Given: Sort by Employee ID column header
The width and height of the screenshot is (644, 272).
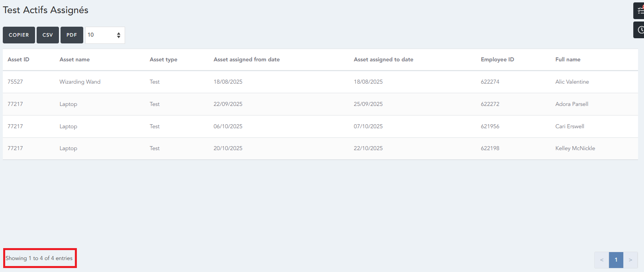Looking at the screenshot, I should click(x=497, y=59).
